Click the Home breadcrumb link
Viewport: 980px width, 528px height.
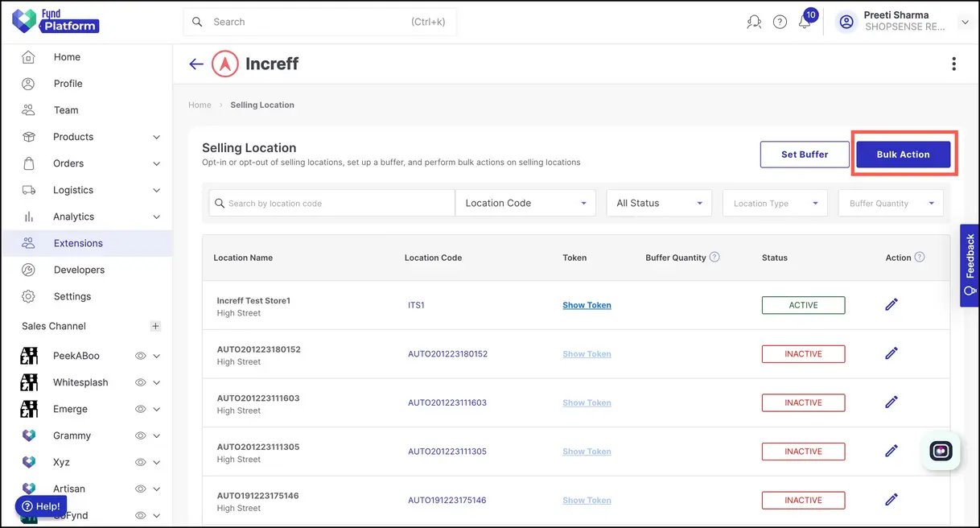[x=200, y=105]
